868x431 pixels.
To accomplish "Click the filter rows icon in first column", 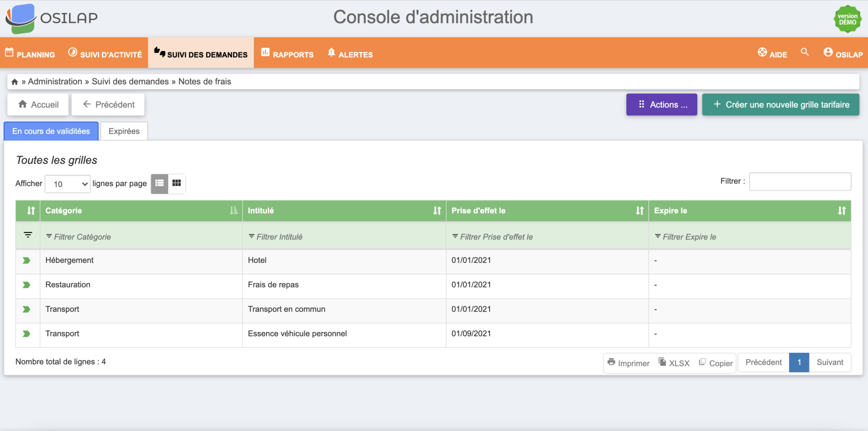I will pos(28,235).
